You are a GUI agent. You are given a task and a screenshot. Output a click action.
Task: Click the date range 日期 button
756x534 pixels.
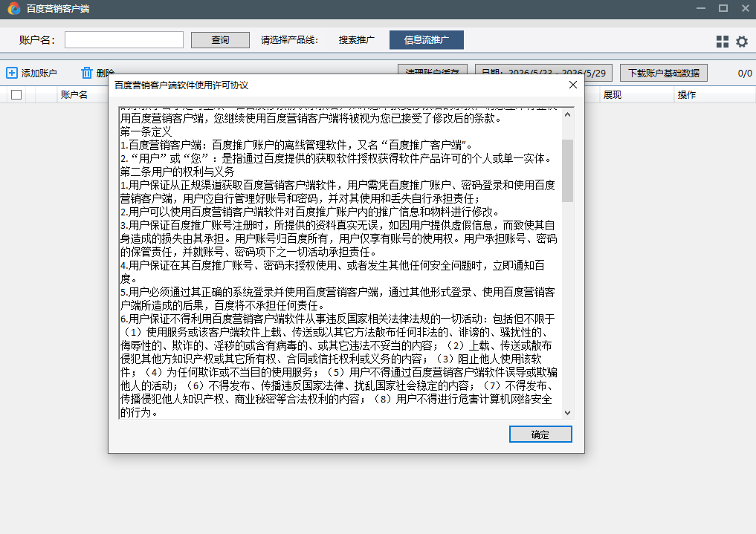coord(543,73)
